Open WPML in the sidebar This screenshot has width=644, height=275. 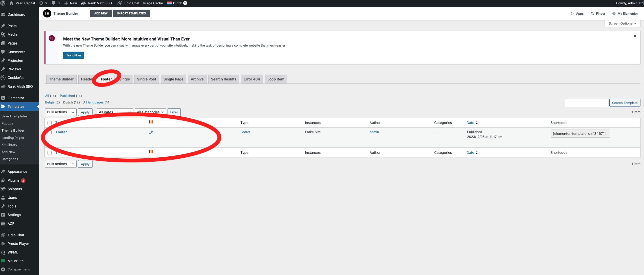(13, 252)
